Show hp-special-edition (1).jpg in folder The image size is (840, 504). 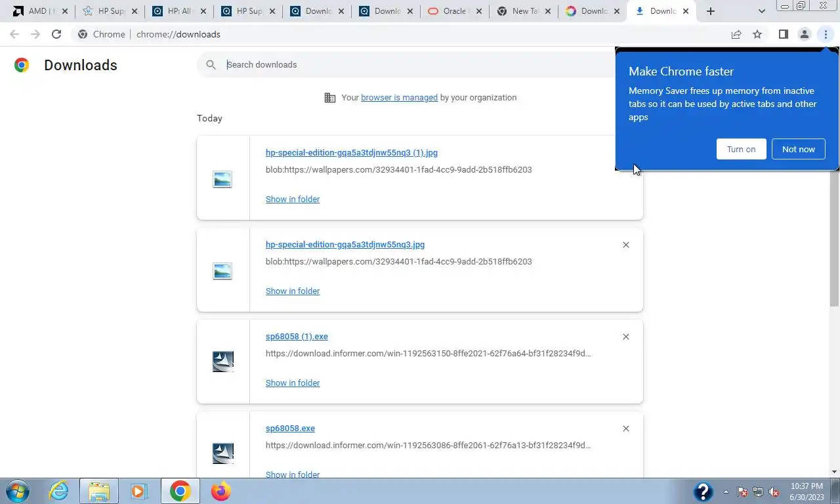click(293, 199)
